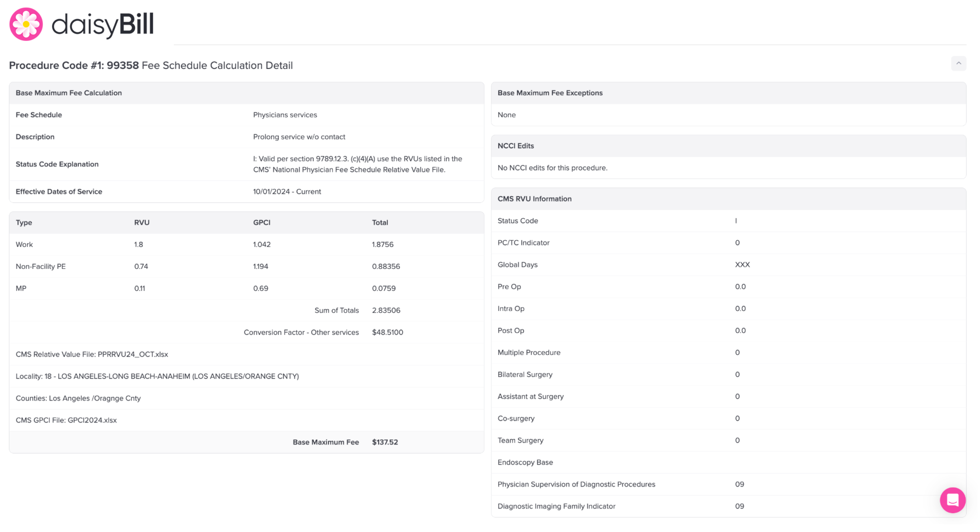The height and width of the screenshot is (532, 980).
Task: Click the Locality 18 Los Angeles row
Action: pyautogui.click(x=157, y=376)
